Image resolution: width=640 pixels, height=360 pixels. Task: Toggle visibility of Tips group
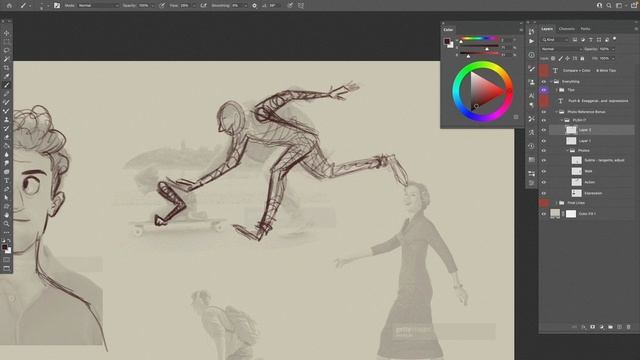[x=544, y=90]
